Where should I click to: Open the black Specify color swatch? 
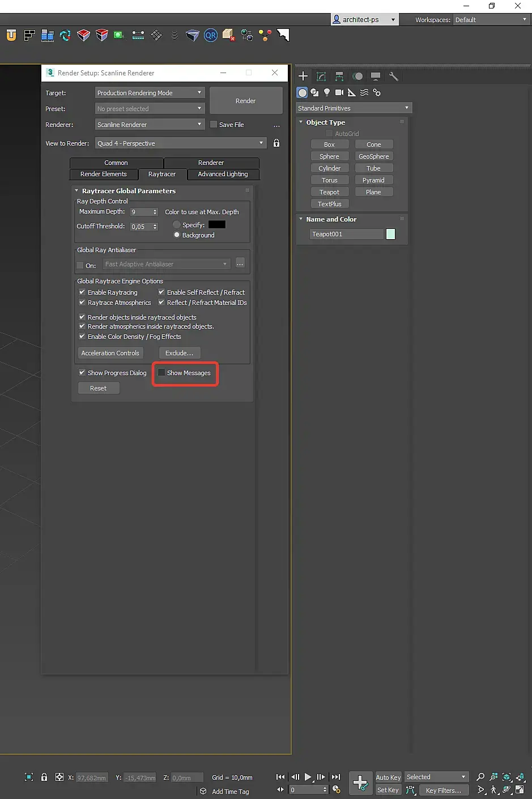coord(217,225)
